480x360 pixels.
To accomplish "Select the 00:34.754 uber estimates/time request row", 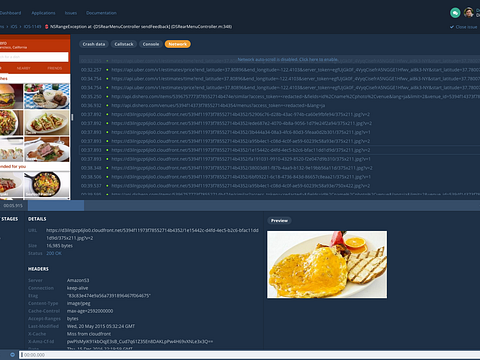I will 280,79.
